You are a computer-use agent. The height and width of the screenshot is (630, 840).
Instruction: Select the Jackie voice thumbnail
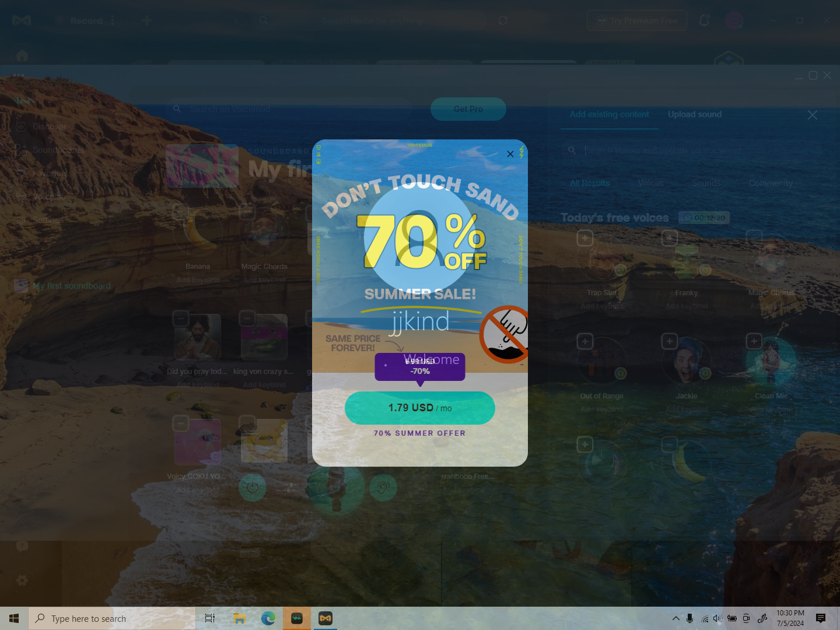coord(687,362)
